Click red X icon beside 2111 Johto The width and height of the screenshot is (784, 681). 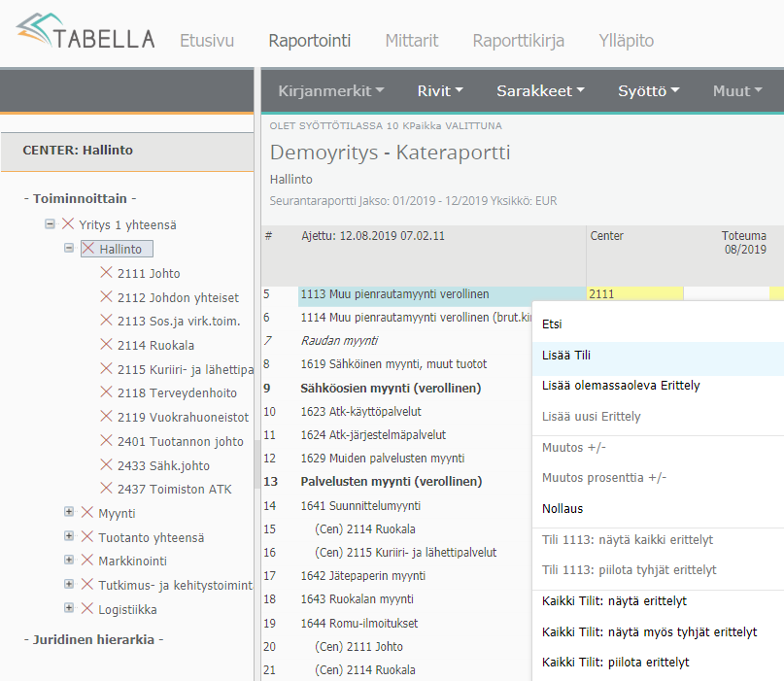click(107, 273)
